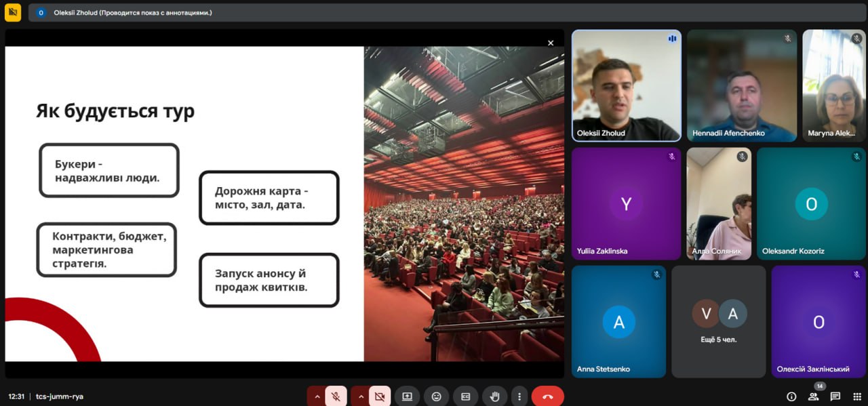
Task: Open video settings arrow next to camera
Action: pos(361,397)
